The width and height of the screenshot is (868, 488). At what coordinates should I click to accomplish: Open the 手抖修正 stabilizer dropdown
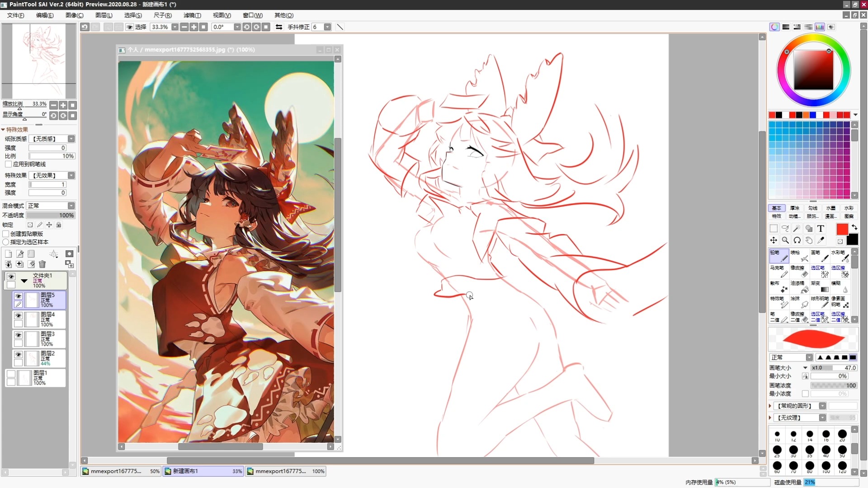click(x=327, y=27)
